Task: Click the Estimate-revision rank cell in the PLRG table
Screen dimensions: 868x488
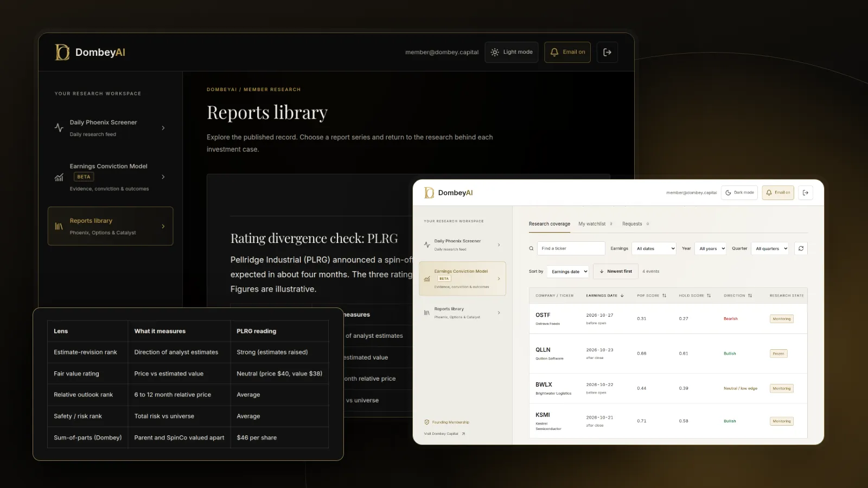Action: click(x=87, y=352)
